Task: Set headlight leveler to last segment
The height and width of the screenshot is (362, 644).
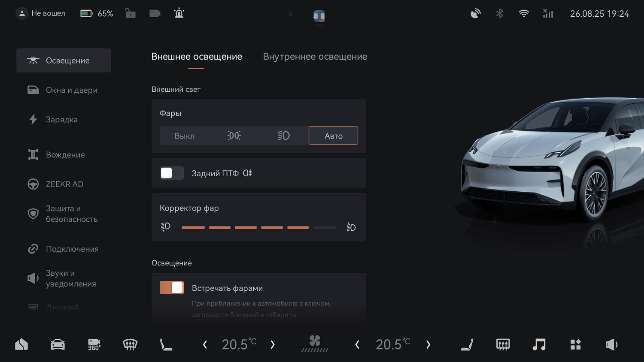Action: pyautogui.click(x=325, y=227)
